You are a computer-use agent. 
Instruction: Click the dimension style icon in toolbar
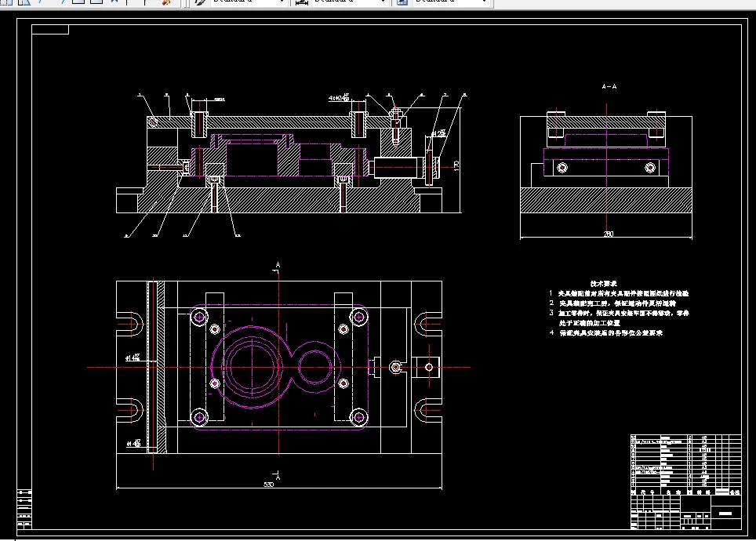coord(302,2)
